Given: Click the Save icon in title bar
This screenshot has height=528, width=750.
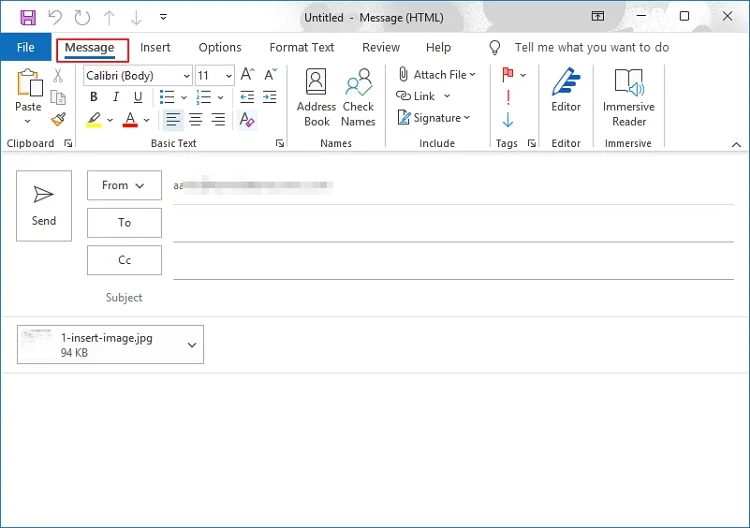Looking at the screenshot, I should [28, 18].
